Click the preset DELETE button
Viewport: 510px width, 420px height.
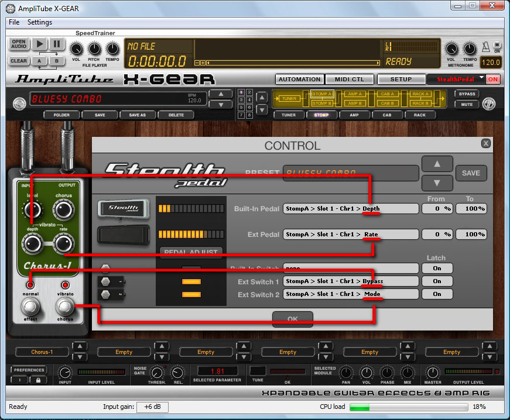176,115
